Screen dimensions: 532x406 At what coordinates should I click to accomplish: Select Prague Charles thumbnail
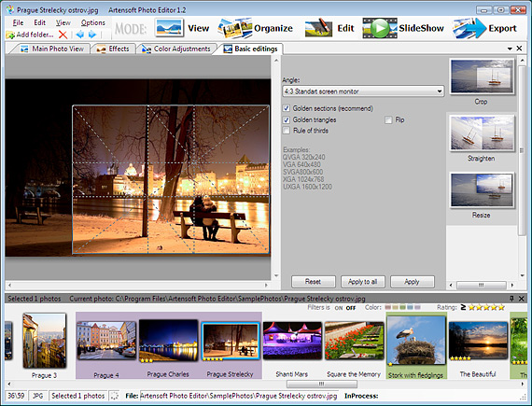coord(168,340)
